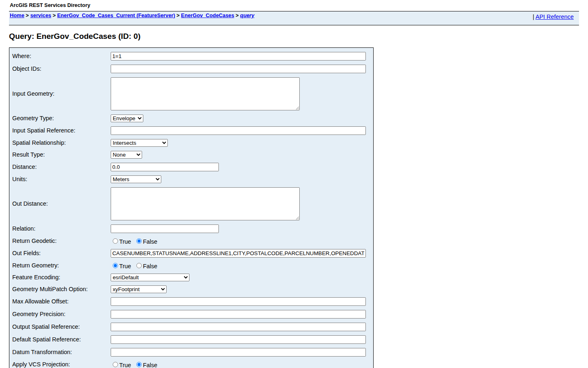Click inside the Out Distance text area

tap(205, 204)
